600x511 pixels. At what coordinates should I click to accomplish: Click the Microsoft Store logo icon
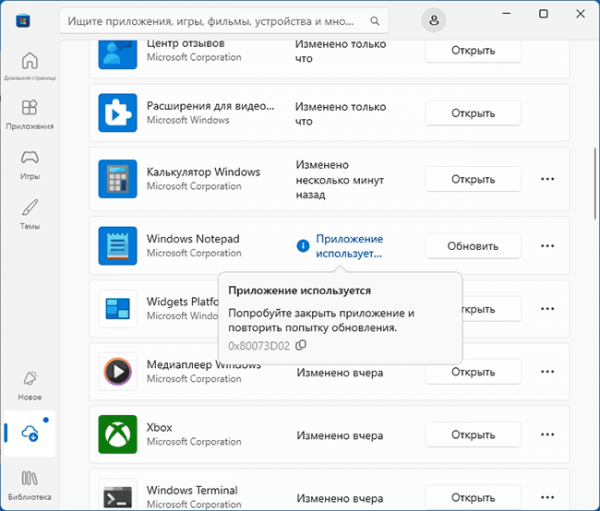click(23, 20)
